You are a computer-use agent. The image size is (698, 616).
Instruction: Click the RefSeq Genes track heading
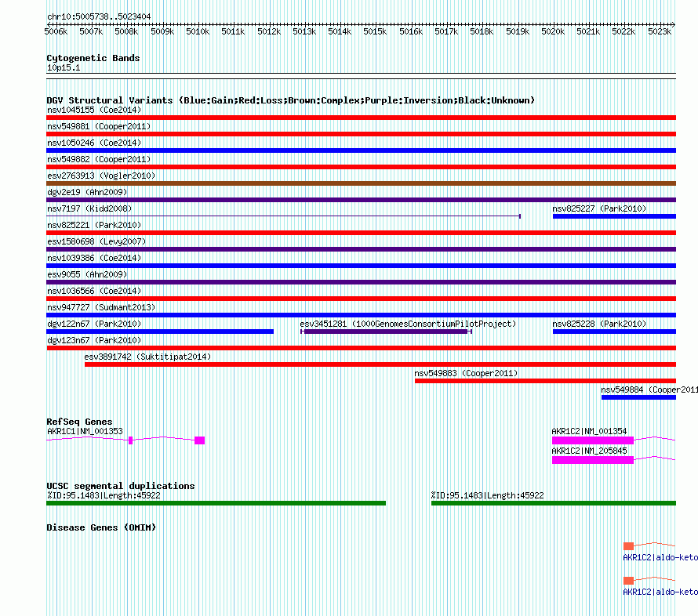[79, 422]
